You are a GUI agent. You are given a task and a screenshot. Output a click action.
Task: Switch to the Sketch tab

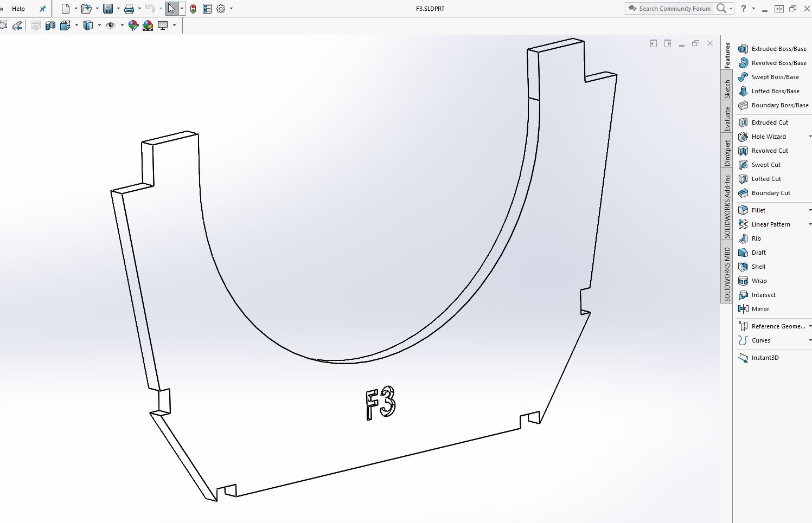pyautogui.click(x=727, y=89)
